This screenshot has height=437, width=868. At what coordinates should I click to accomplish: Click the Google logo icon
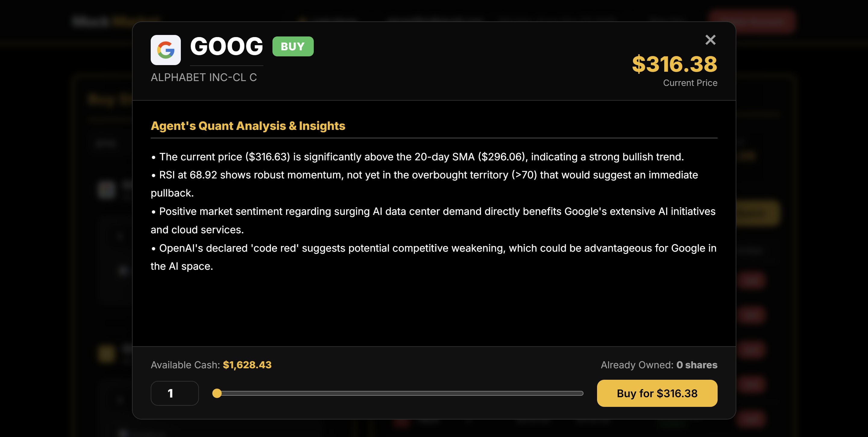pos(165,50)
